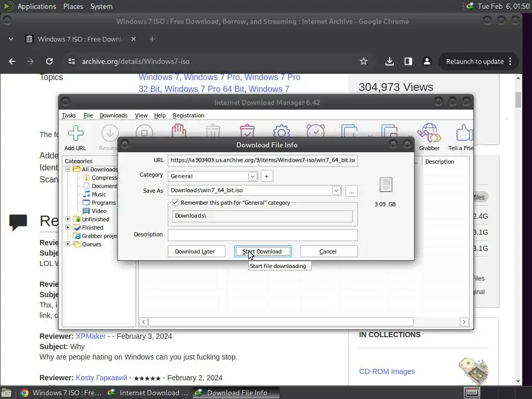The width and height of the screenshot is (532, 399).
Task: Click the IDM tray icon in top panel
Action: point(470,6)
